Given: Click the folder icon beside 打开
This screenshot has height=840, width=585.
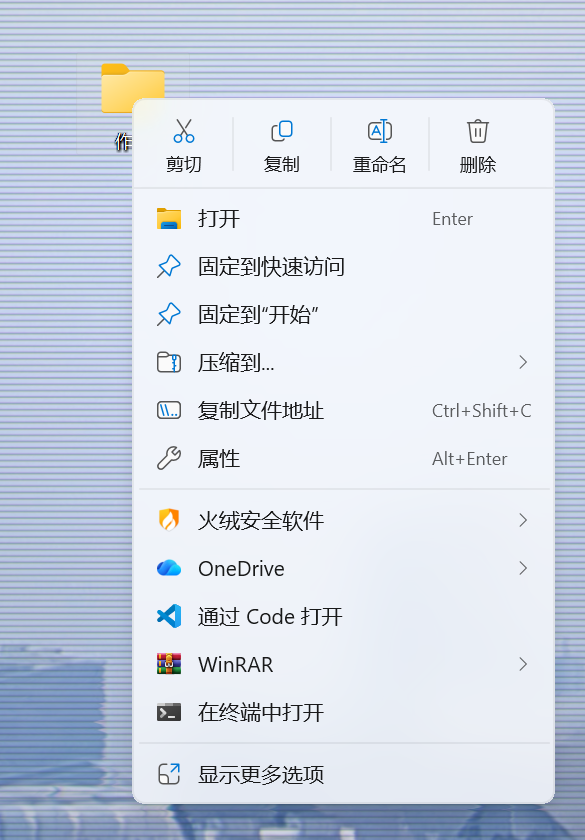Looking at the screenshot, I should [x=169, y=219].
